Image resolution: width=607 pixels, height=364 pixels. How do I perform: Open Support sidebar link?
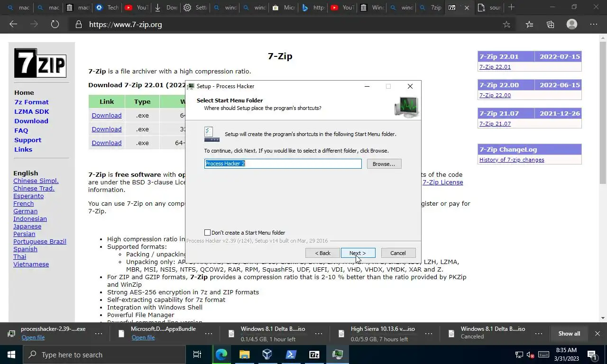click(28, 140)
